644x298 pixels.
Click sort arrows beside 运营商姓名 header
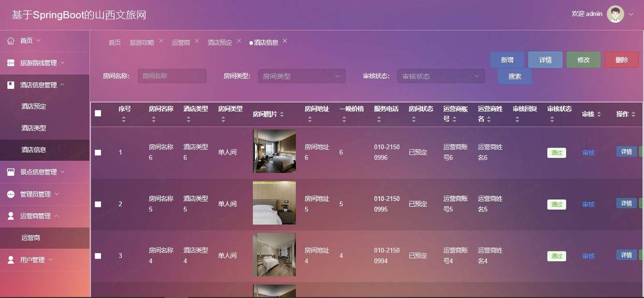(x=489, y=119)
